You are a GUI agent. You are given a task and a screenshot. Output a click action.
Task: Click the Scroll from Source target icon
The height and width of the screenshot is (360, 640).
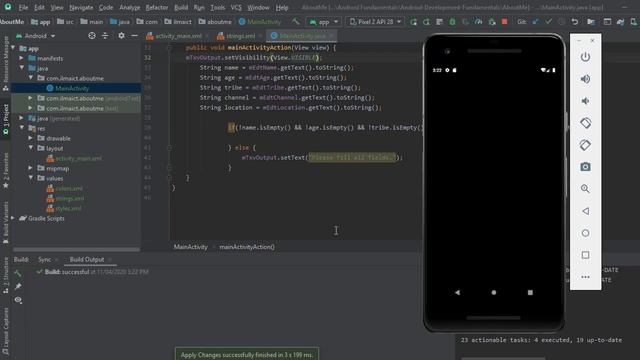pyautogui.click(x=92, y=36)
